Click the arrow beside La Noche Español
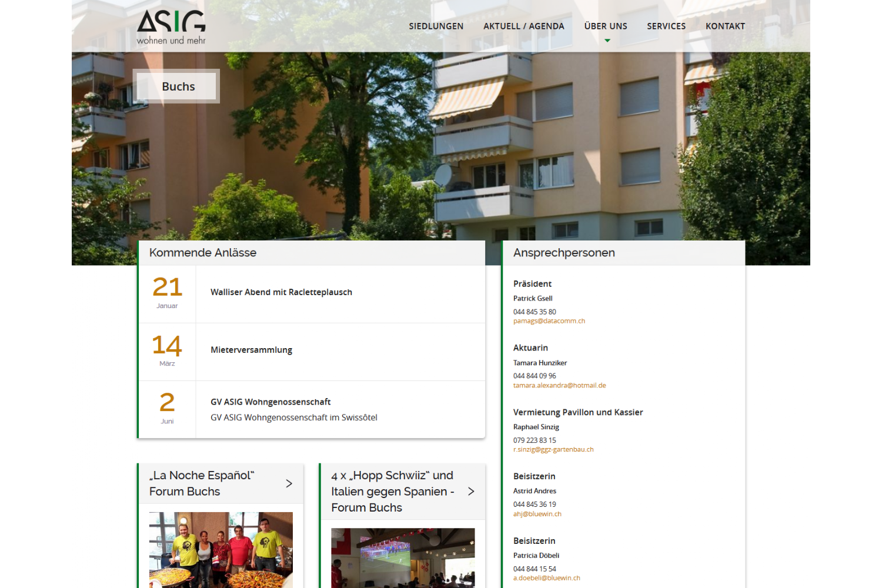 tap(289, 483)
